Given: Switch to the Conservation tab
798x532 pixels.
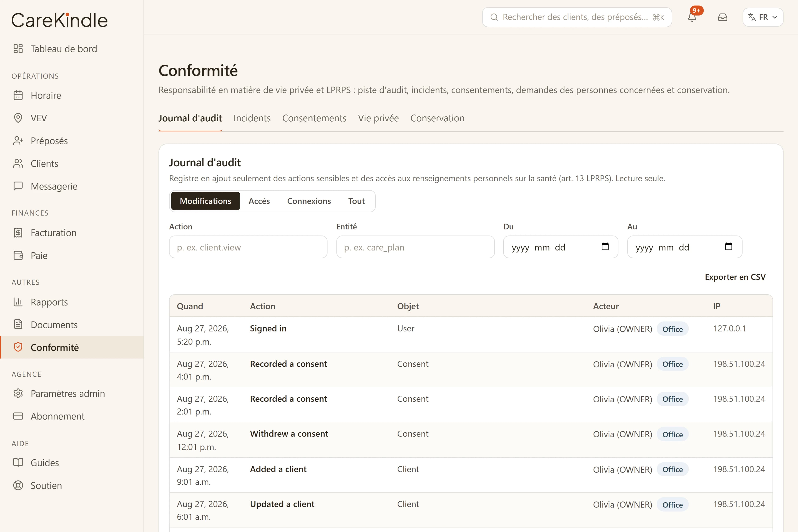Looking at the screenshot, I should click(437, 118).
